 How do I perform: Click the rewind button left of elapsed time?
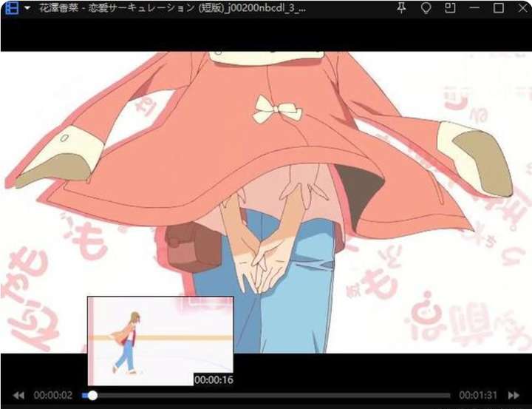(18, 396)
